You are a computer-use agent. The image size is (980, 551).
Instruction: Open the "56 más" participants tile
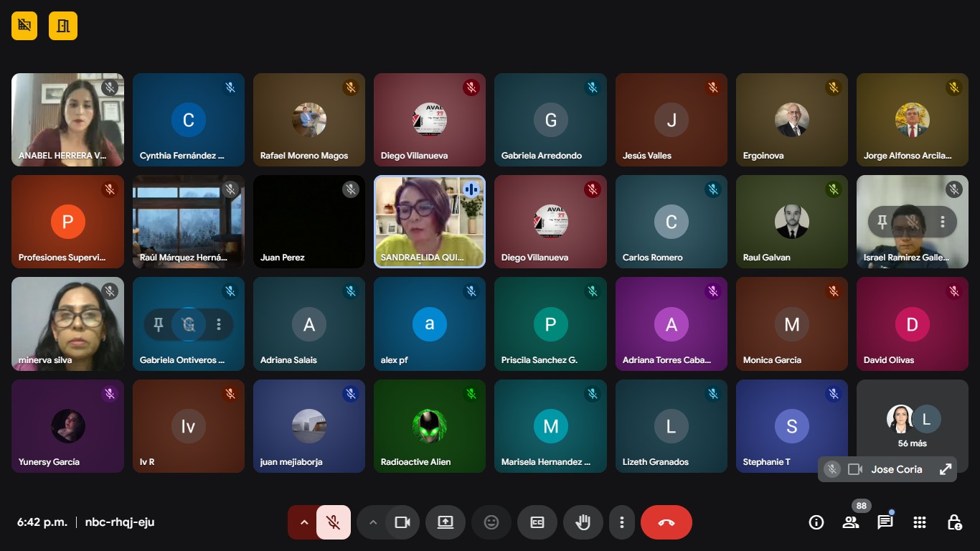click(912, 426)
